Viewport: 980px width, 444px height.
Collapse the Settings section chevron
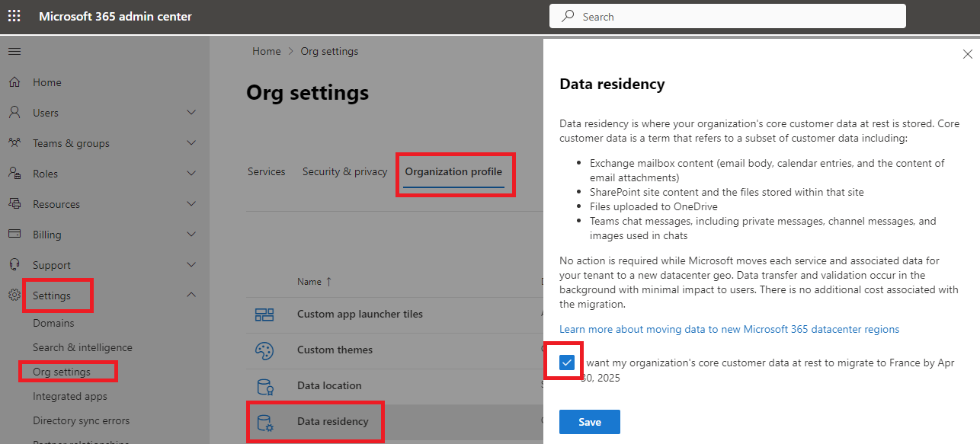(x=191, y=295)
